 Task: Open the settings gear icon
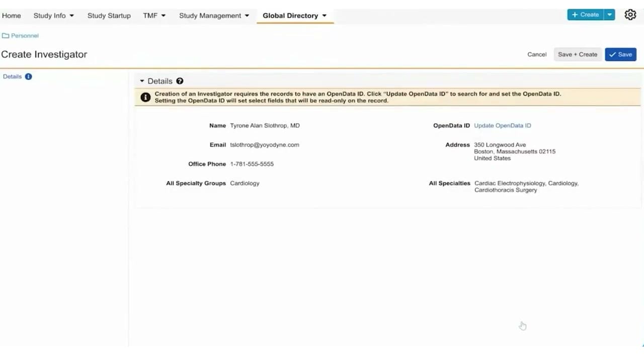pyautogui.click(x=630, y=15)
